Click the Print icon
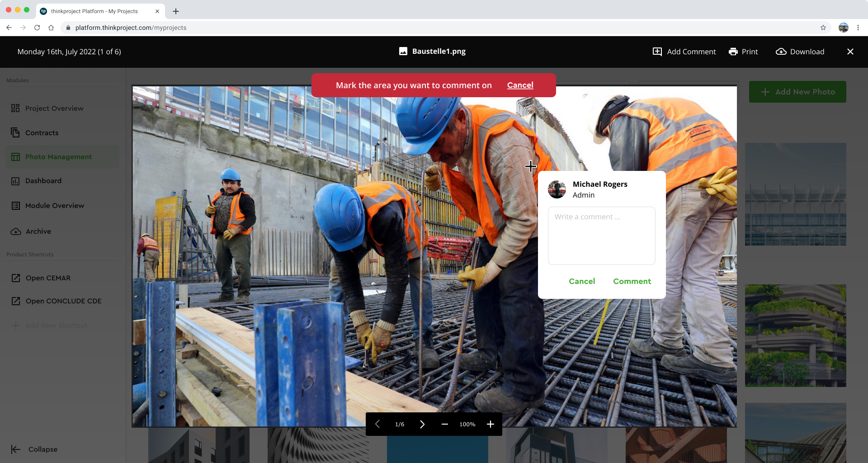 [x=733, y=52]
